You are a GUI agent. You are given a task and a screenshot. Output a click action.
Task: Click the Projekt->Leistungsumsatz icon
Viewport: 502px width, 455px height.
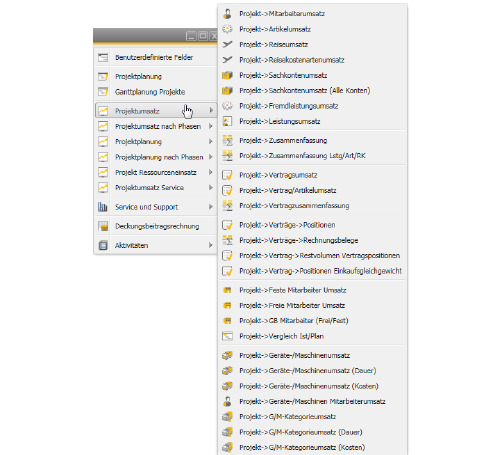click(227, 121)
